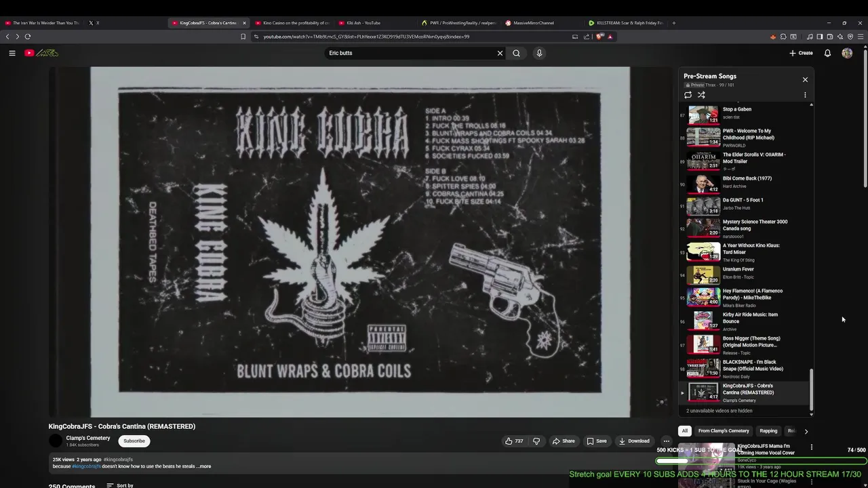Start voice search with microphone
The width and height of the screenshot is (868, 488).
point(539,53)
